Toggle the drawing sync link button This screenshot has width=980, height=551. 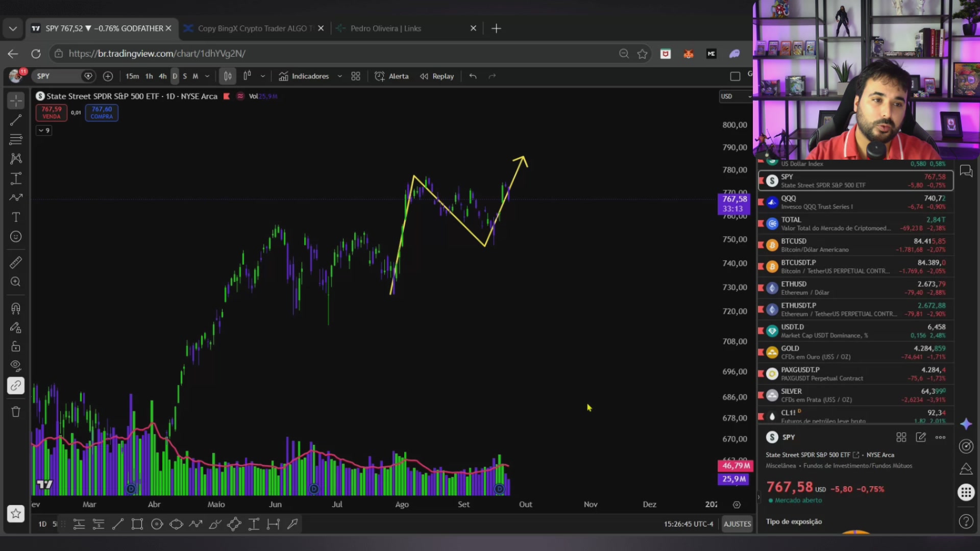tap(16, 386)
